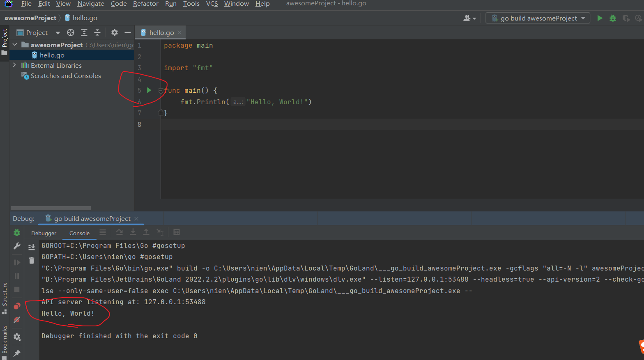The height and width of the screenshot is (360, 644).
Task: Open the Refactor menu
Action: click(x=145, y=4)
